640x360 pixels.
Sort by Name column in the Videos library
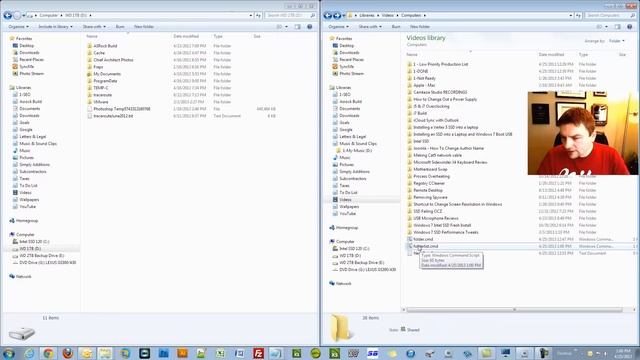coord(412,54)
